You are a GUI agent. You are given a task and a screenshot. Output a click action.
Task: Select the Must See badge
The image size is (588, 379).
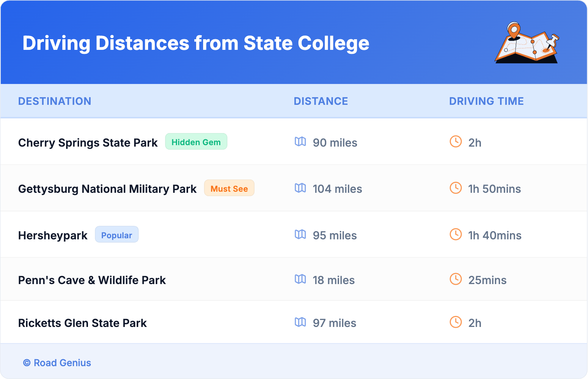tap(229, 188)
